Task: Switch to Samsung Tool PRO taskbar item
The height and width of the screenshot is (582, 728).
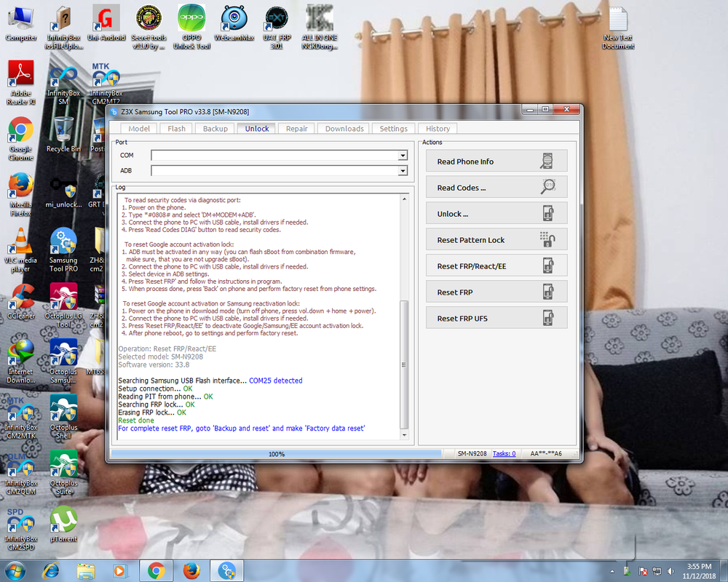Action: (x=227, y=570)
